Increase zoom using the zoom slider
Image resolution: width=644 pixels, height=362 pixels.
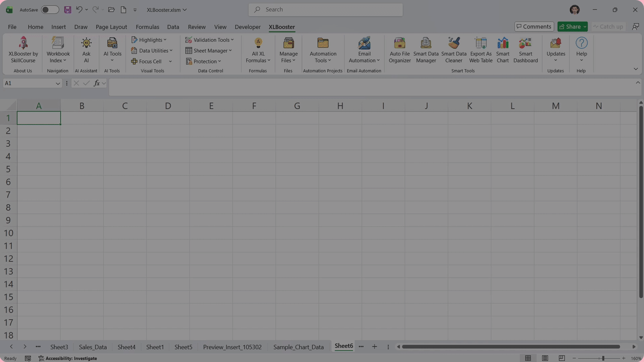[x=623, y=358]
